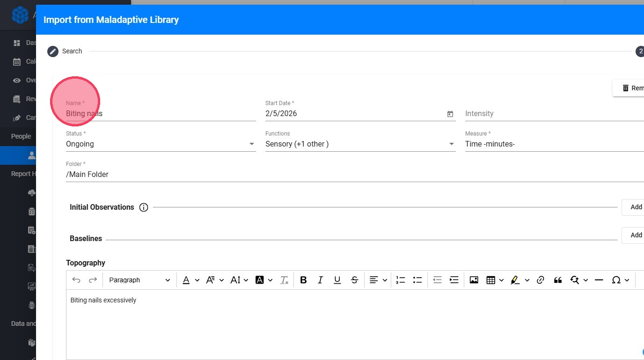Click the Name field containing Biting nails

point(161,113)
